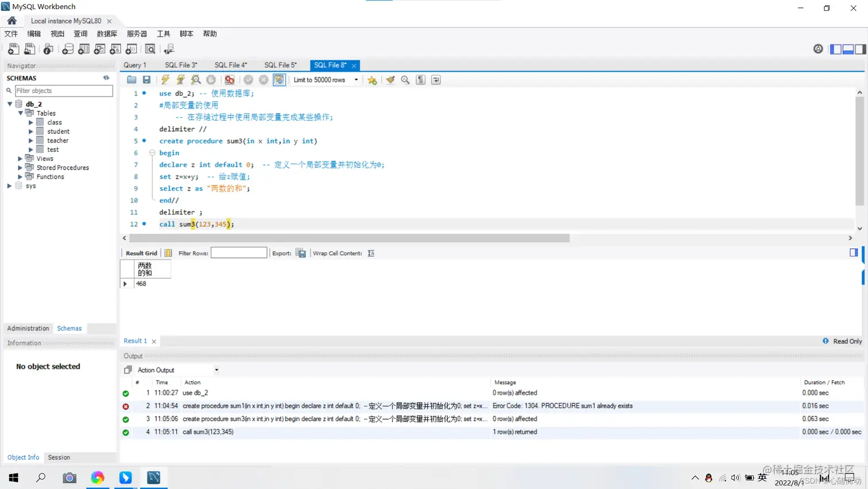Collapse the db_2 schema

[x=10, y=104]
